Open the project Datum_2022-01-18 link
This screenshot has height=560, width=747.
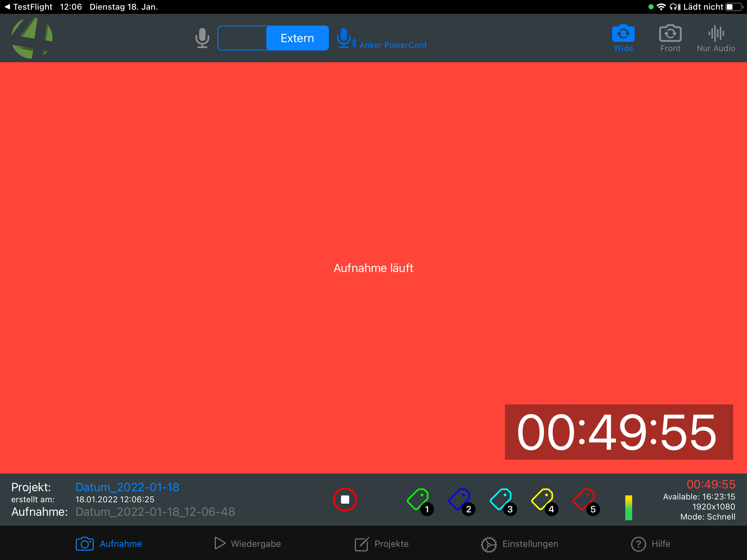click(x=127, y=487)
